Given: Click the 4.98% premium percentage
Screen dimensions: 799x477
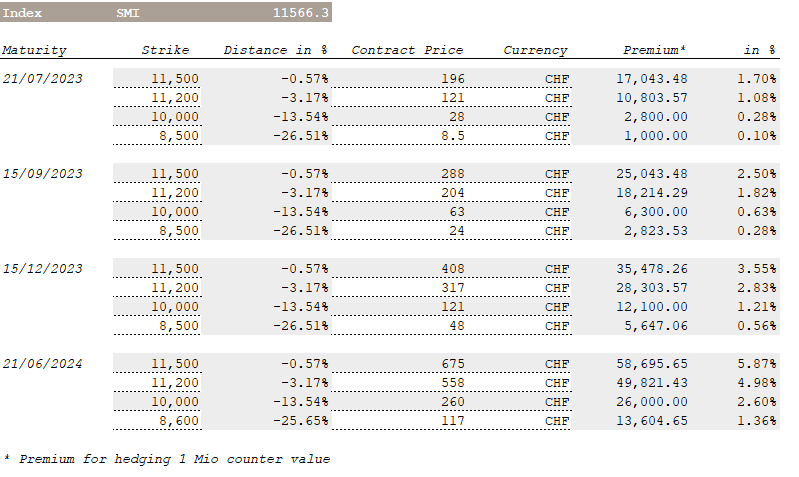Looking at the screenshot, I should click(756, 383).
